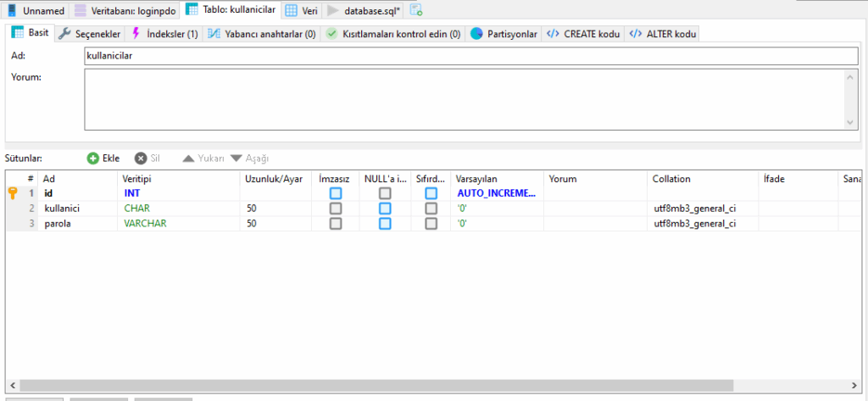The image size is (868, 401).
Task: Click the green Ekle add column icon
Action: (93, 159)
